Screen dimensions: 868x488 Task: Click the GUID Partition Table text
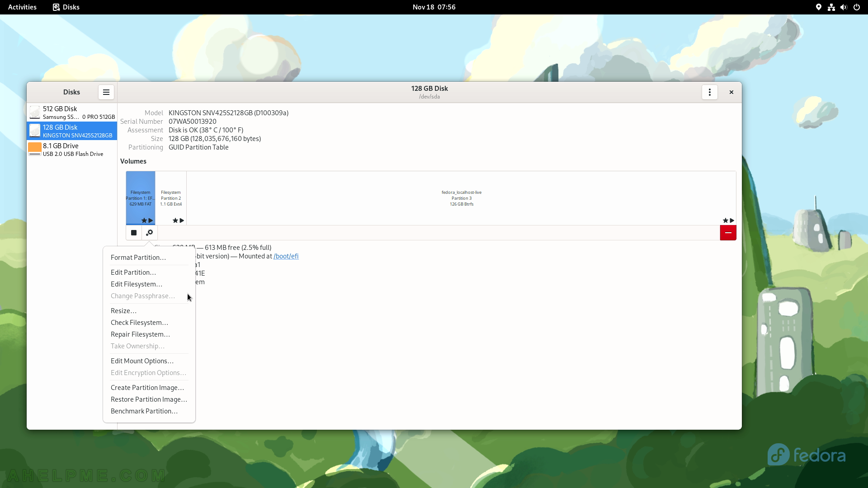click(x=198, y=147)
